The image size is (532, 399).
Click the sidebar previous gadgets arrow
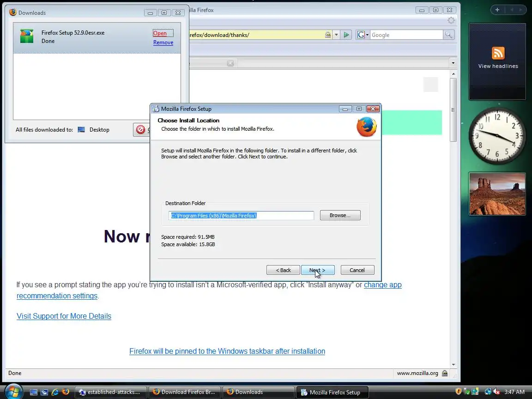512,10
